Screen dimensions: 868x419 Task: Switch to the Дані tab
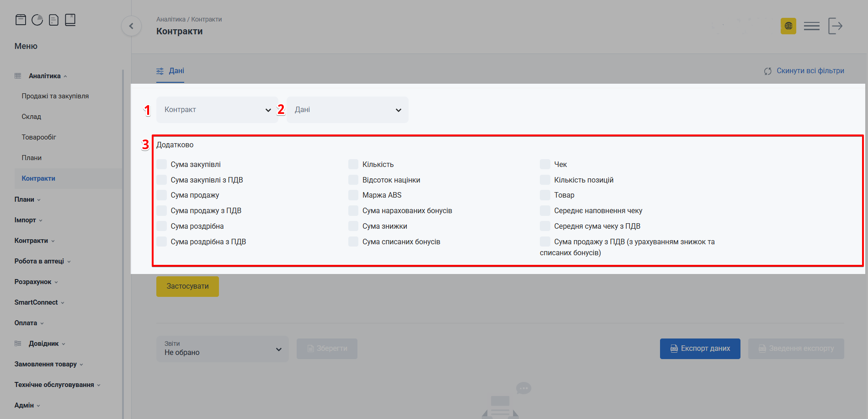point(170,71)
